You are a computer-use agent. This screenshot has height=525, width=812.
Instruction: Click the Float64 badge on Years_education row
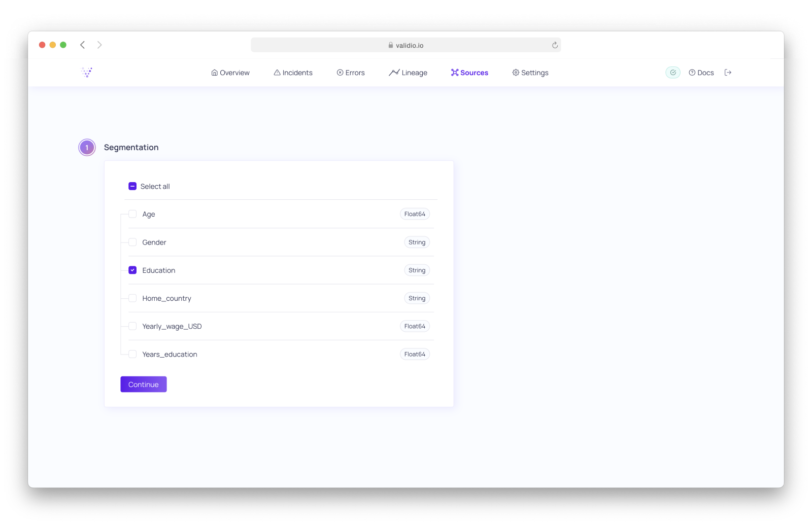(x=415, y=354)
